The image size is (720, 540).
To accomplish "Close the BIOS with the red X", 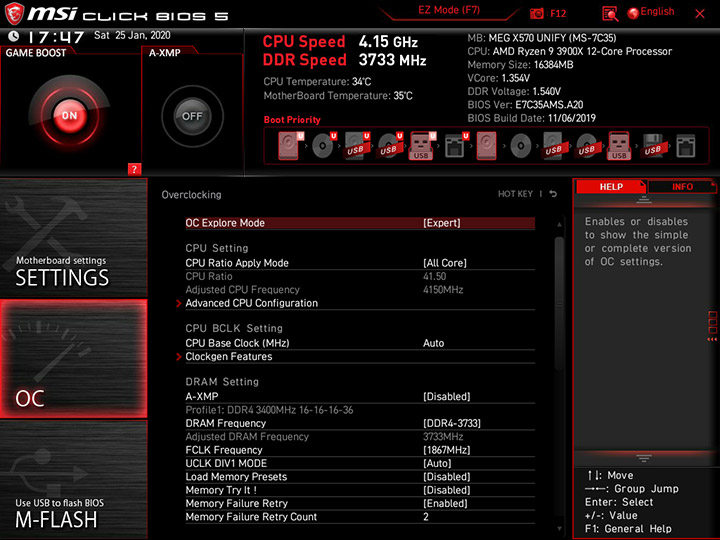I will pos(700,14).
